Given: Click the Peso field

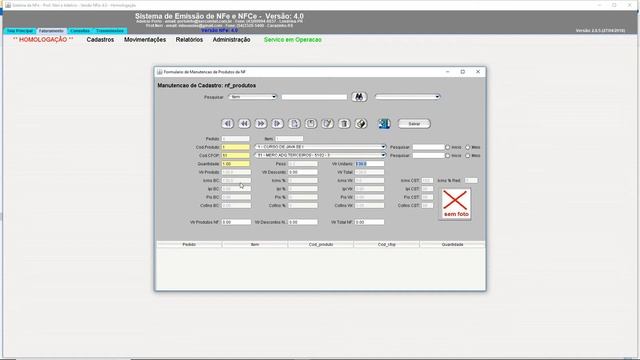Looking at the screenshot, I should click(x=302, y=164).
